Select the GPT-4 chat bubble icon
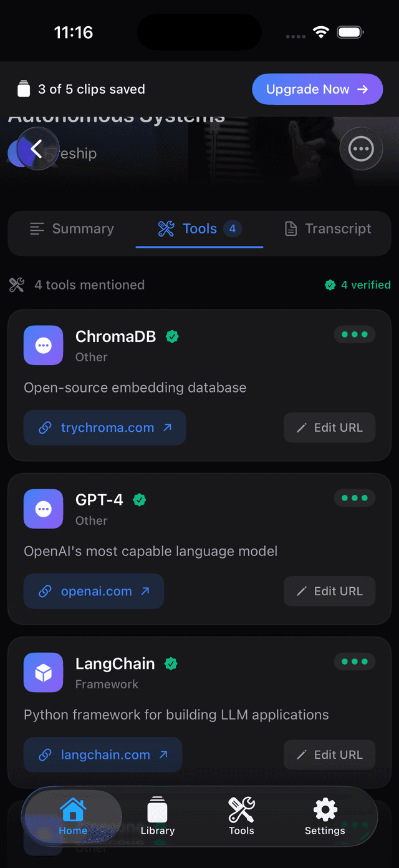 (x=43, y=509)
